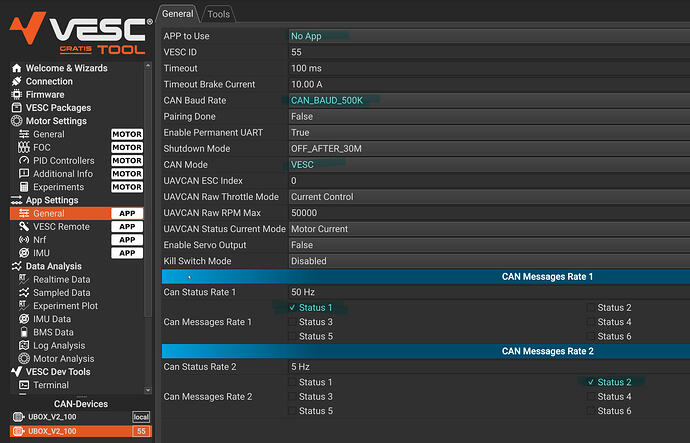Viewport: 690px width, 443px height.
Task: Open the UAVCAN Raw Throttle Mode dropdown
Action: coord(489,197)
